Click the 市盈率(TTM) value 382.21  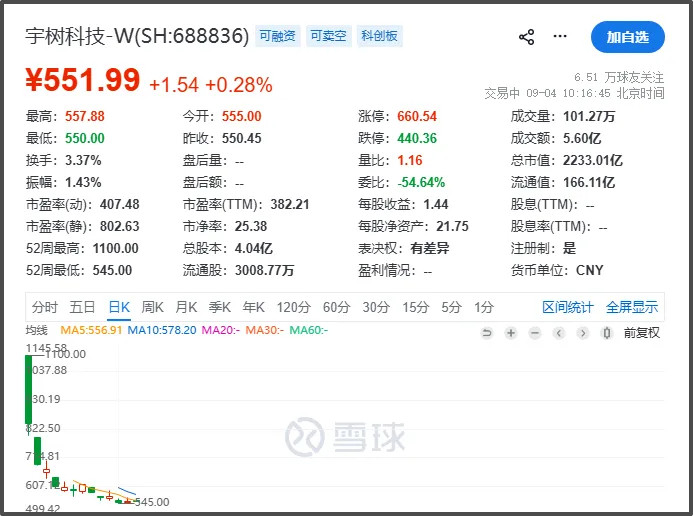pyautogui.click(x=290, y=204)
